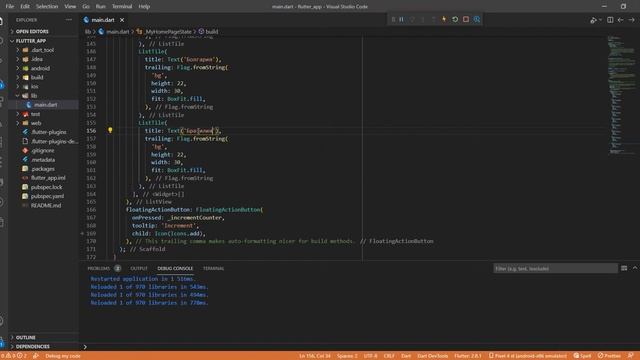Open the Edit menu
This screenshot has height=360, width=640.
pyautogui.click(x=25, y=7)
